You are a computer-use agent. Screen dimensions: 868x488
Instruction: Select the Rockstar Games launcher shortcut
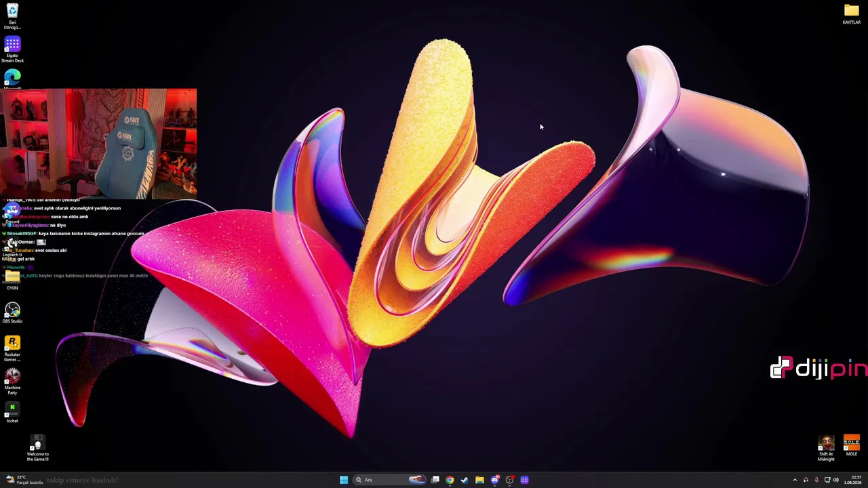tap(12, 348)
